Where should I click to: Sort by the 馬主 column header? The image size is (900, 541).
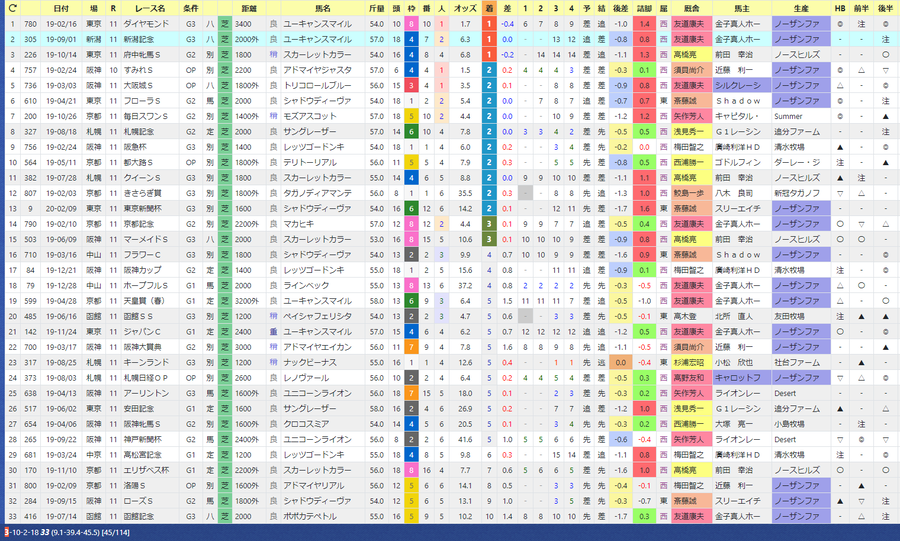(742, 8)
